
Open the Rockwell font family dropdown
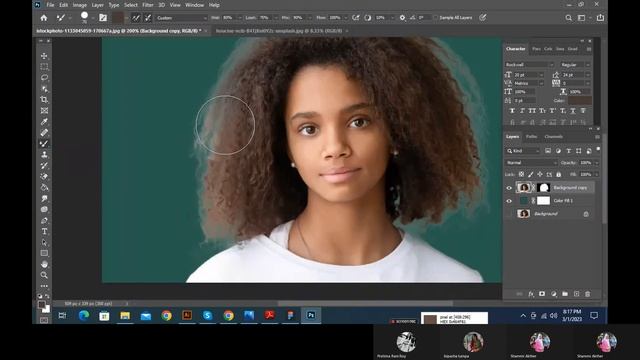(529, 64)
